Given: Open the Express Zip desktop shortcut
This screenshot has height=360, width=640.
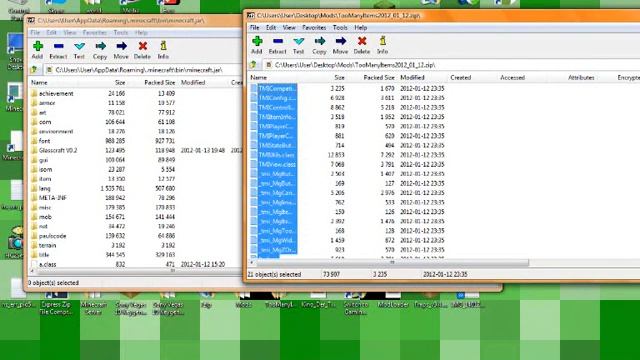Looking at the screenshot, I should [x=56, y=302].
